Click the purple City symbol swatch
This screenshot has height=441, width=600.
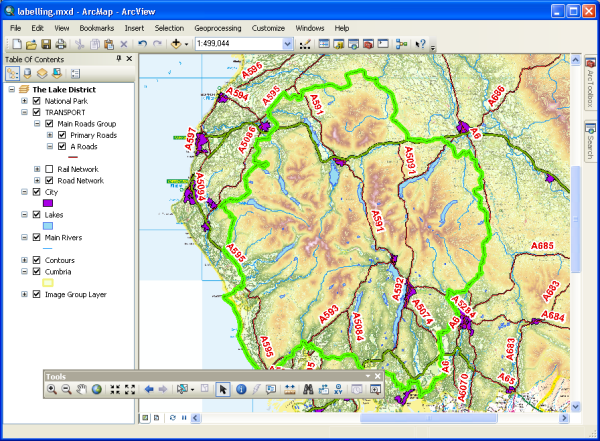[48, 203]
